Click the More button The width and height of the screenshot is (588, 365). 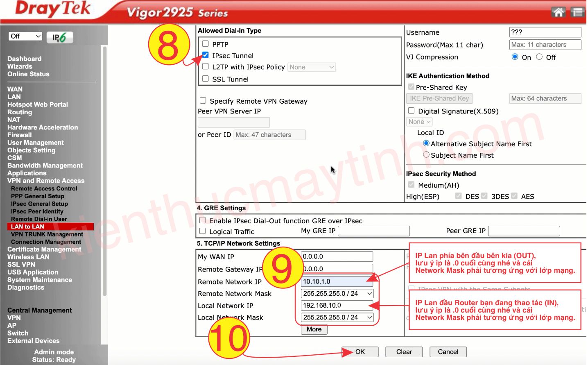pos(314,329)
